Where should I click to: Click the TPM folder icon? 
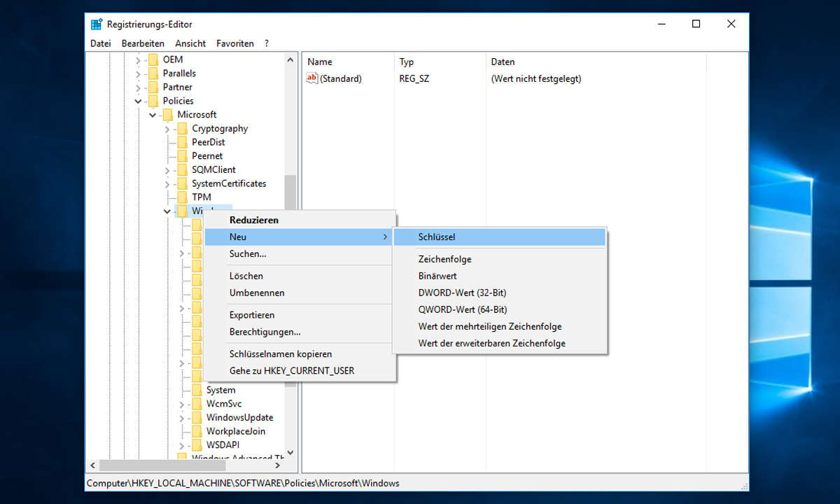coord(182,197)
